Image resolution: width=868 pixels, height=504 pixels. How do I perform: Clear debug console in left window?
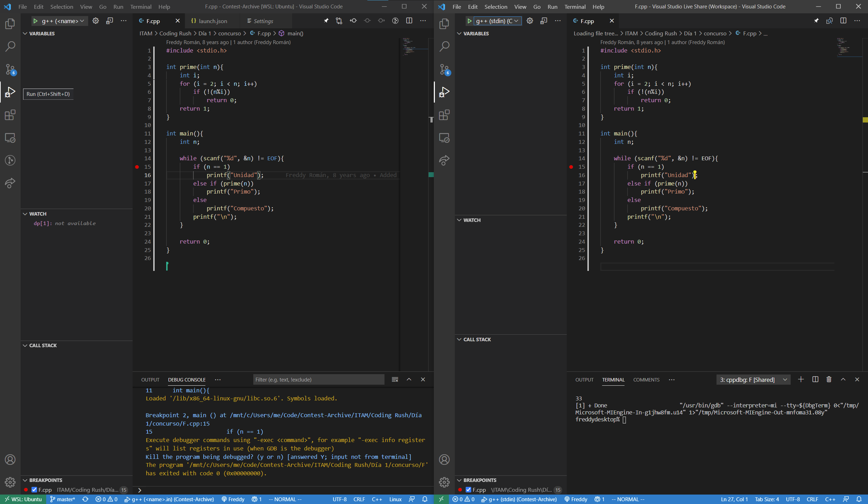pyautogui.click(x=395, y=379)
